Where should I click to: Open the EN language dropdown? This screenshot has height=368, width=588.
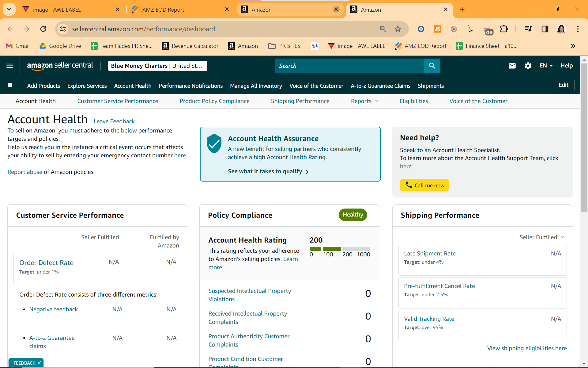(546, 66)
